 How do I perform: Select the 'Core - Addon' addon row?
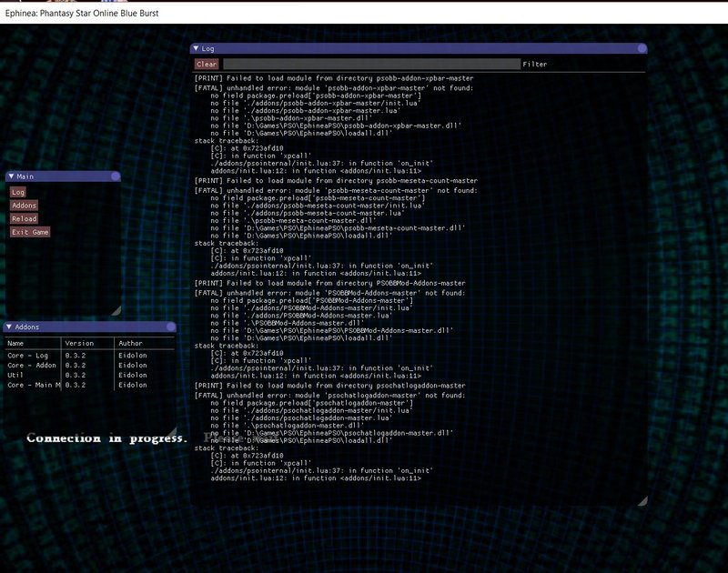pos(90,365)
